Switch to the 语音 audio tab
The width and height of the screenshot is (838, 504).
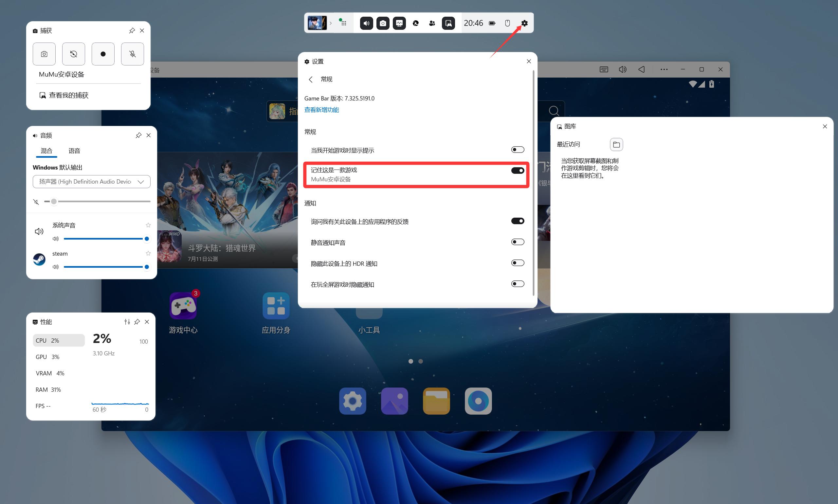point(74,151)
